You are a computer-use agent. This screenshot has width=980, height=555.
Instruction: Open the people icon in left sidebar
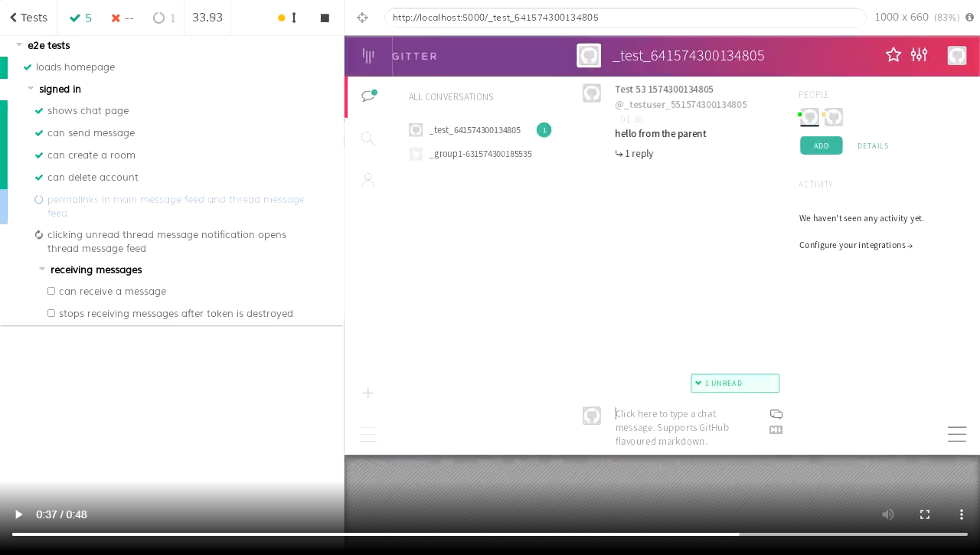(x=368, y=180)
